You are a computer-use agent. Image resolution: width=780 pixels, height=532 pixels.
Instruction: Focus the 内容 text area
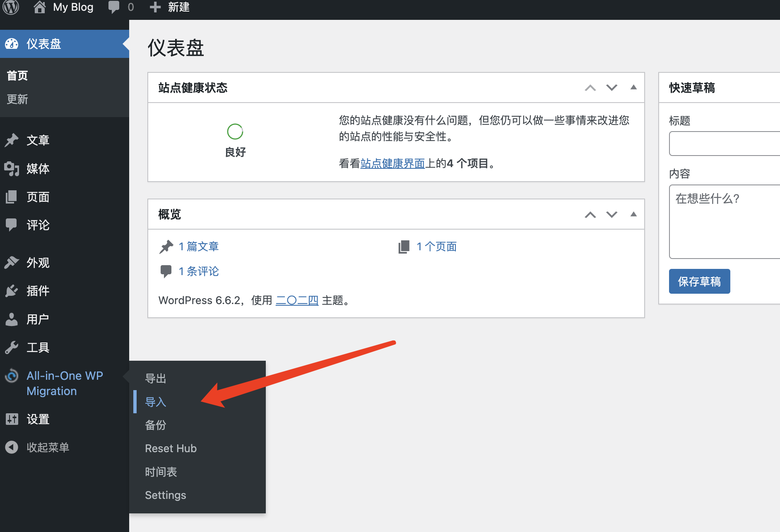(725, 222)
